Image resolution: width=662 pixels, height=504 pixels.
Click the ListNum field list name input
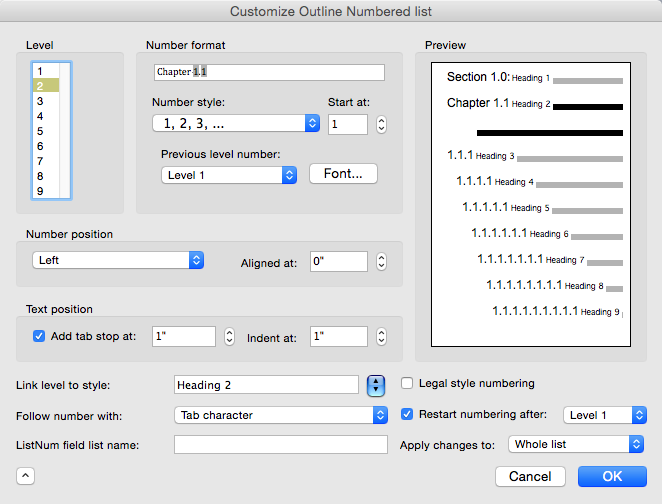pos(281,444)
